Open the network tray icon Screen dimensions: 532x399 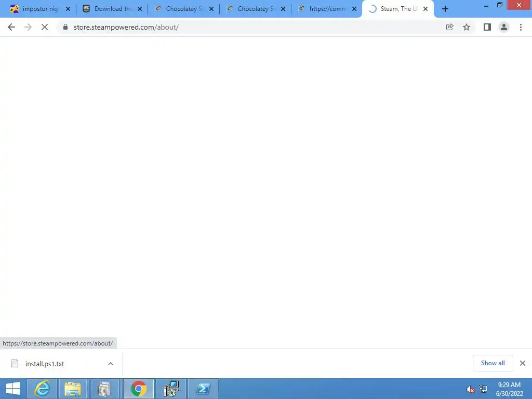483,389
